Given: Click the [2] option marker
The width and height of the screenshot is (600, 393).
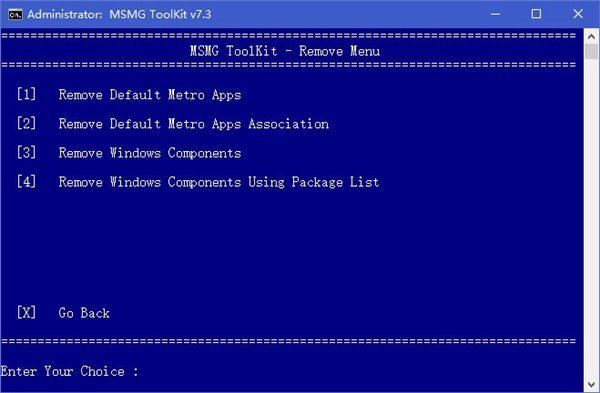Looking at the screenshot, I should point(26,124).
